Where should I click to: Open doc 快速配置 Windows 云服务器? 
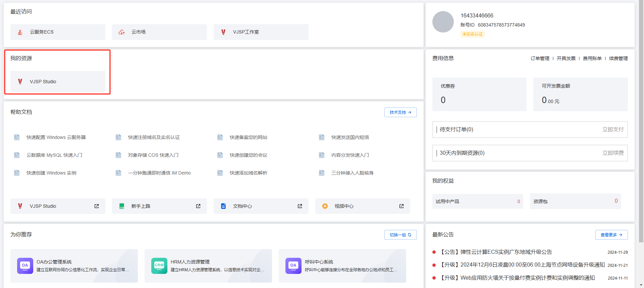pyautogui.click(x=56, y=137)
